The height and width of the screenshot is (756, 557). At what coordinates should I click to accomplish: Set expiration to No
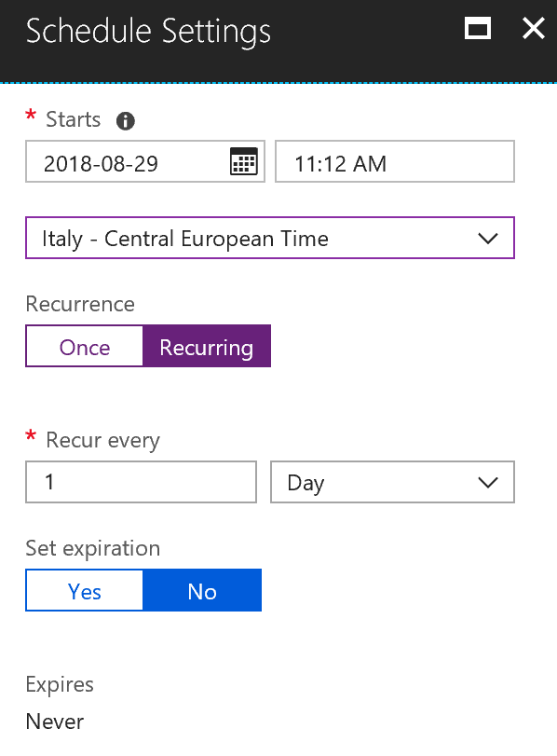pos(202,590)
